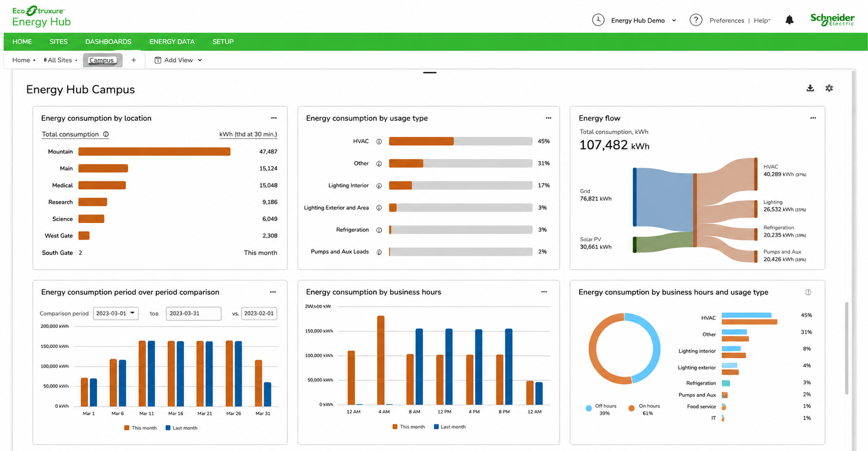Click the 107,482 kWh total value

[614, 146]
